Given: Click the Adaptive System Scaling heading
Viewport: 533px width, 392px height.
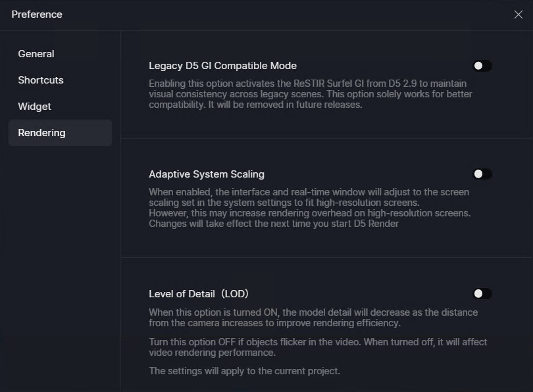Looking at the screenshot, I should (207, 174).
